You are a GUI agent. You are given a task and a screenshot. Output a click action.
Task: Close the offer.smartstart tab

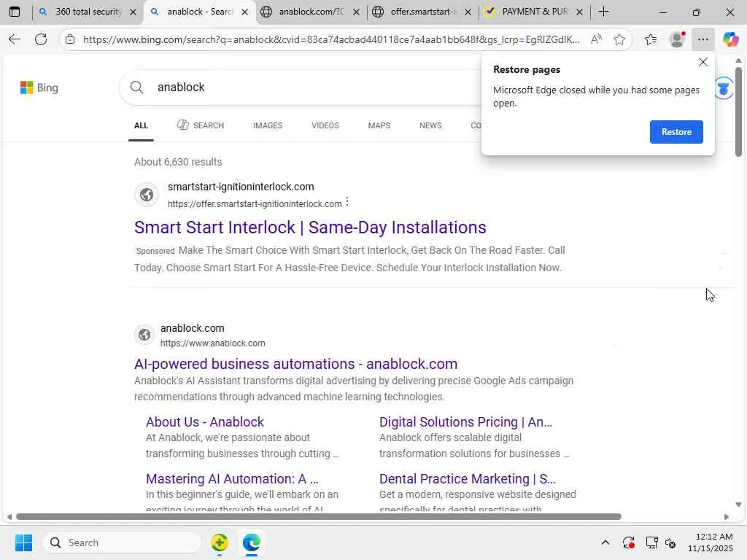(x=468, y=12)
